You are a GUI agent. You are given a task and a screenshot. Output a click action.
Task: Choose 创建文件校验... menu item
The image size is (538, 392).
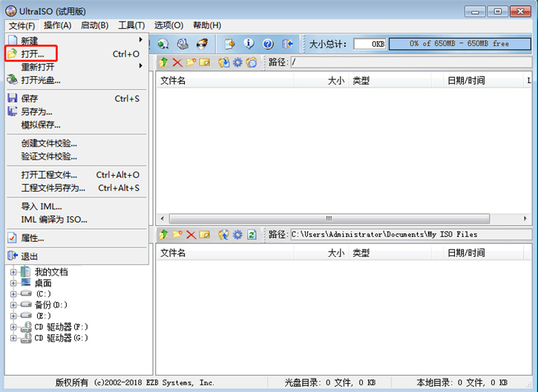tap(76, 143)
